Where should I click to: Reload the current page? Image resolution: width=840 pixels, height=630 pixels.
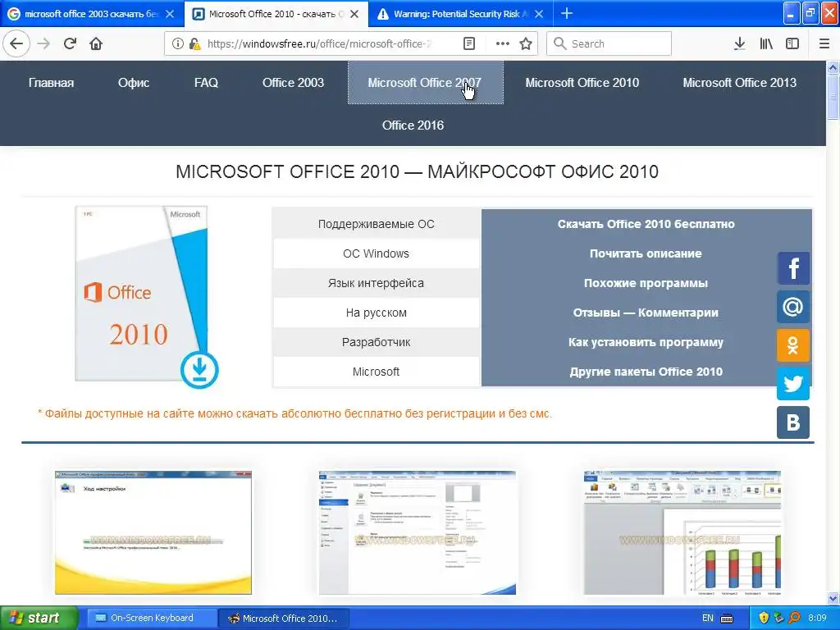tap(71, 43)
